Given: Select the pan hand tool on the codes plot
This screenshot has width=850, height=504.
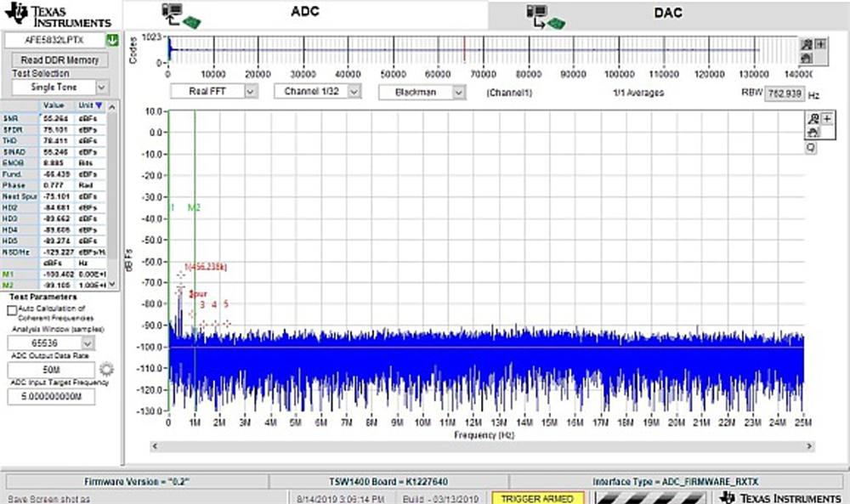Looking at the screenshot, I should (x=807, y=58).
